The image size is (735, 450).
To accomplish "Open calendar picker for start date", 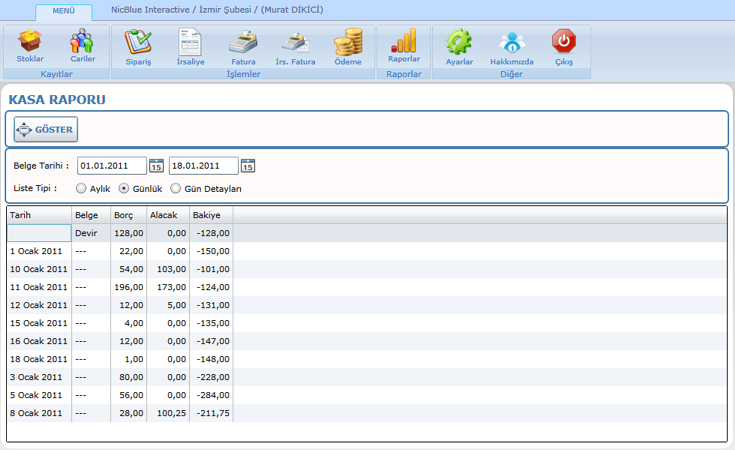I will (x=156, y=166).
